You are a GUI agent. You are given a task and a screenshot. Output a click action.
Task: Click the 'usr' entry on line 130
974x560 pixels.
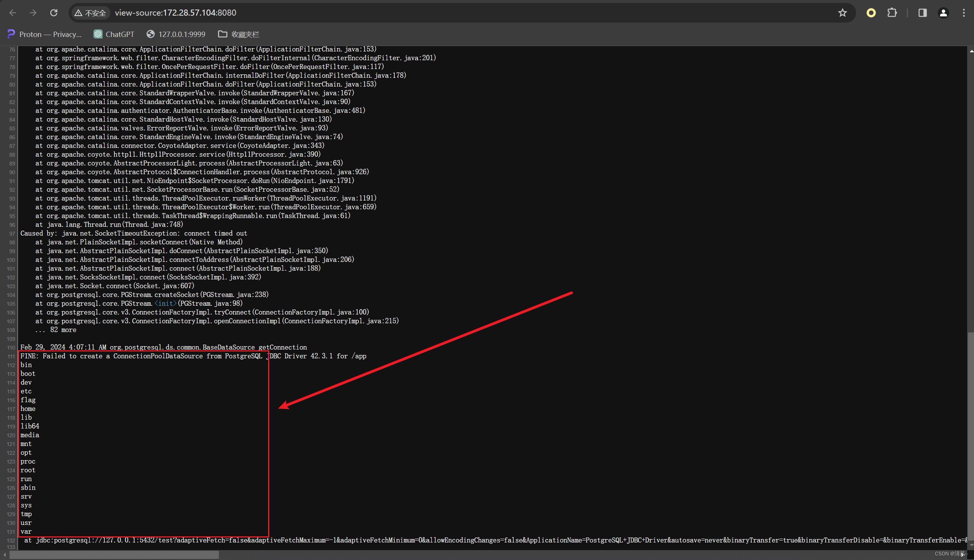[26, 523]
